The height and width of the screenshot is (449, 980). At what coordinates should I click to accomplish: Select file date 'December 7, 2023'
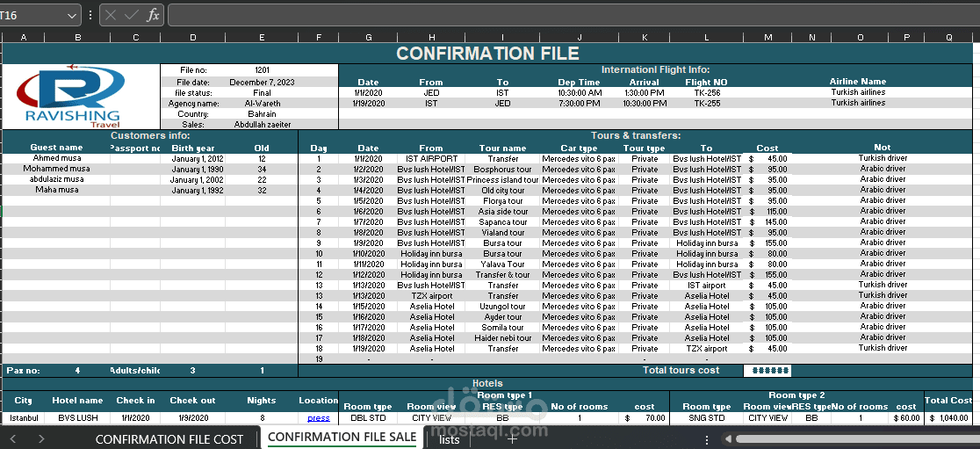click(x=262, y=82)
